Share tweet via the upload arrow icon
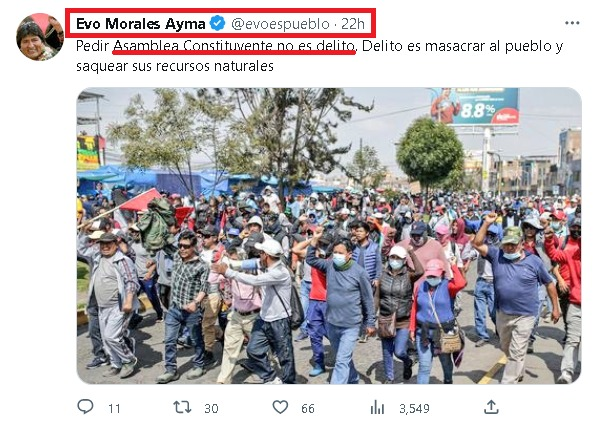This screenshot has width=598, height=435. [491, 407]
